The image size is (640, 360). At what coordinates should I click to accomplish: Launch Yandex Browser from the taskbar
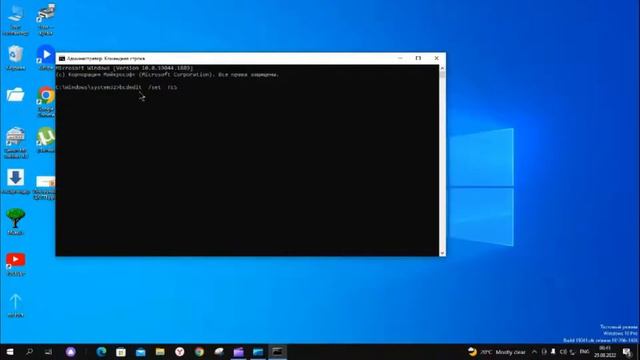(x=180, y=352)
